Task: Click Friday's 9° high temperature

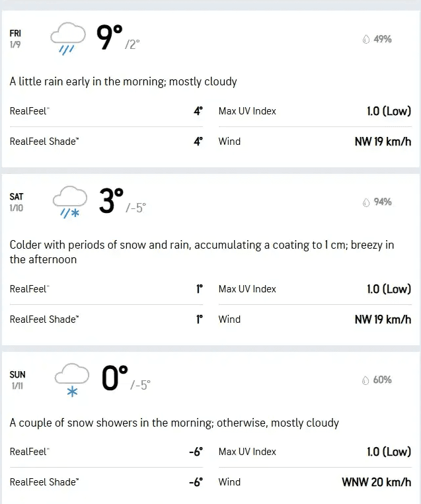Action: 110,38
